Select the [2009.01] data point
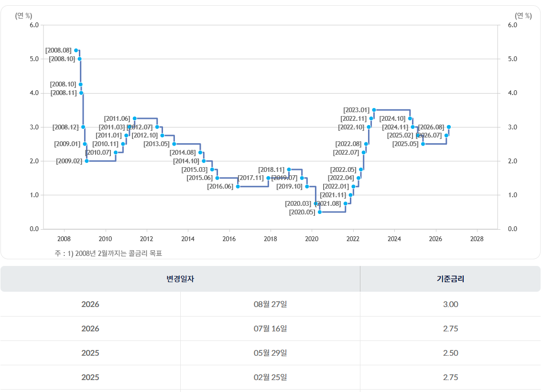This screenshot has width=543, height=392. pyautogui.click(x=85, y=144)
